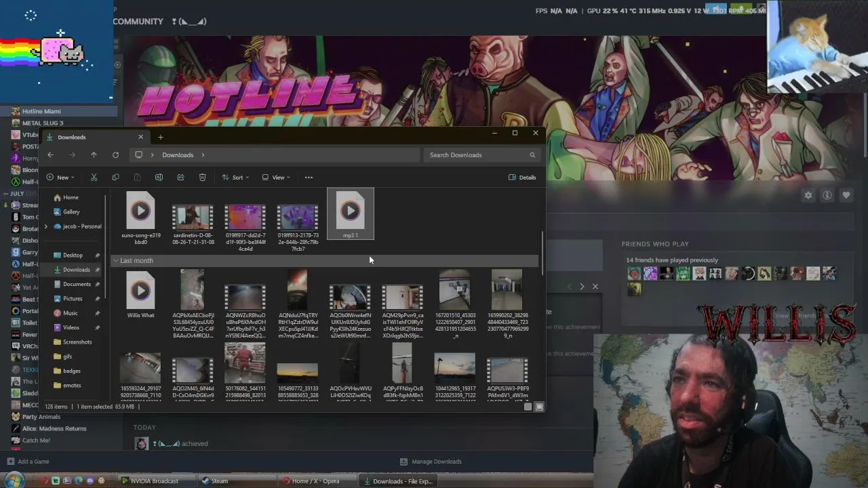Open the See more options ellipsis
868x488 pixels.
pos(309,178)
